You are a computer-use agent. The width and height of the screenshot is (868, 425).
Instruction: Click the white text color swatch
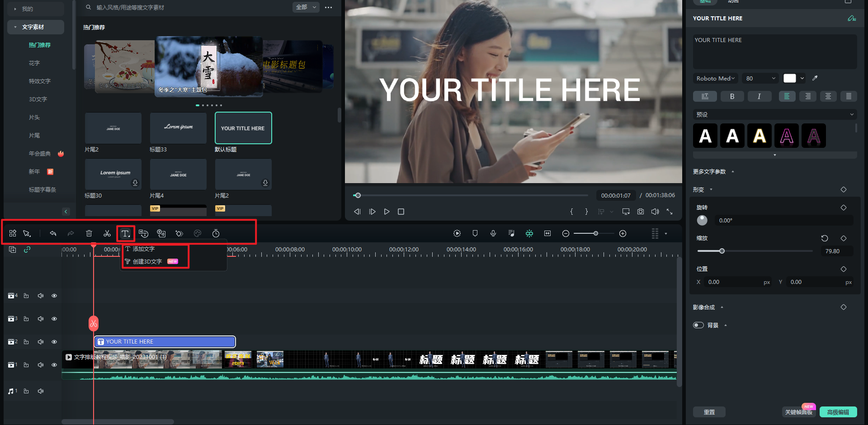point(789,78)
